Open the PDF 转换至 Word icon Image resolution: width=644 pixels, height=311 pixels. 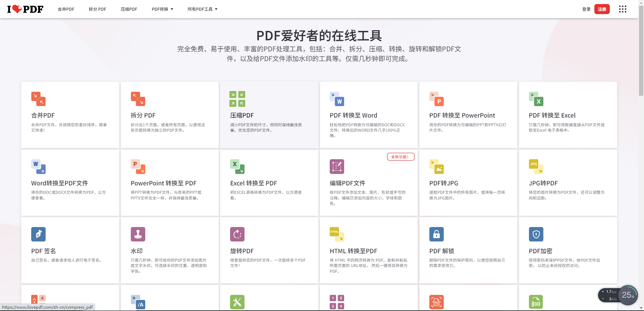(x=337, y=99)
